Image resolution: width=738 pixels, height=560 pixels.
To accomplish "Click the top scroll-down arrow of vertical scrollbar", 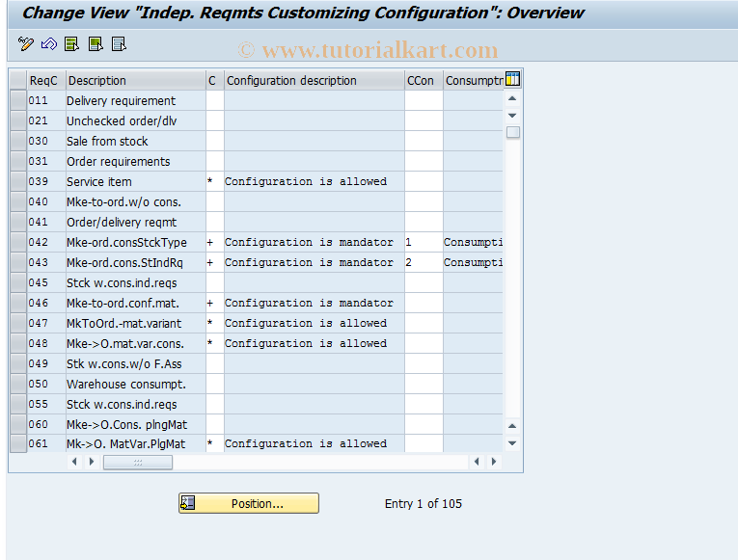I will coord(512,116).
